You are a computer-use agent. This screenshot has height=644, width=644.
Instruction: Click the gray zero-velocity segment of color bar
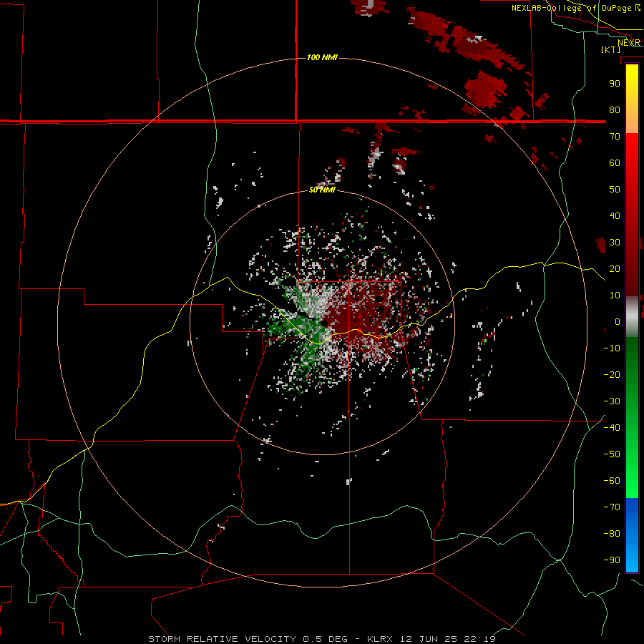tap(632, 317)
